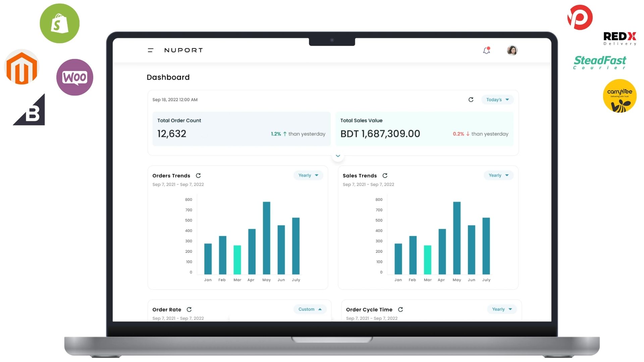Image resolution: width=644 pixels, height=362 pixels.
Task: Collapse the Order Rate Custom selector
Action: point(309,309)
